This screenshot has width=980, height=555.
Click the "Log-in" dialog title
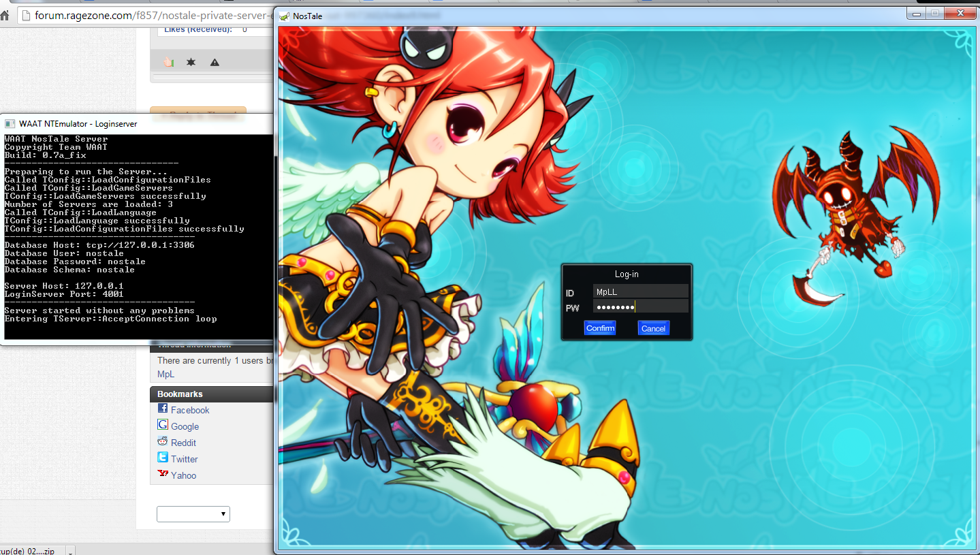627,274
